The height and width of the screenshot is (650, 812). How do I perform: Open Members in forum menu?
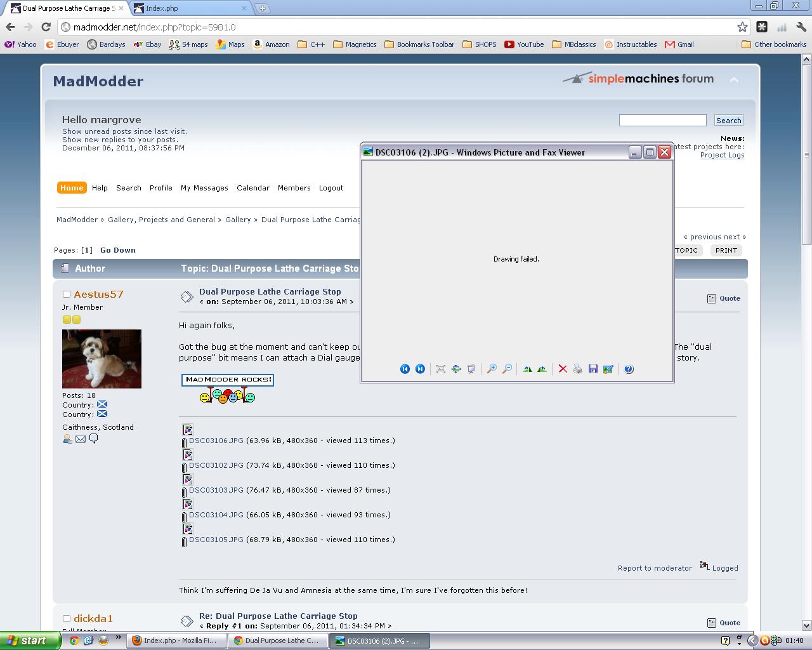(294, 188)
